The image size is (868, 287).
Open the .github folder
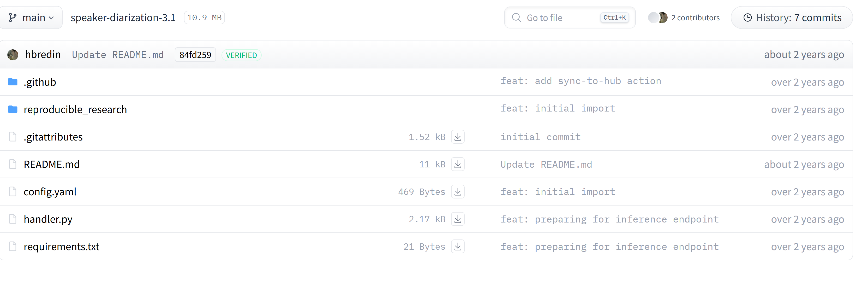(40, 82)
